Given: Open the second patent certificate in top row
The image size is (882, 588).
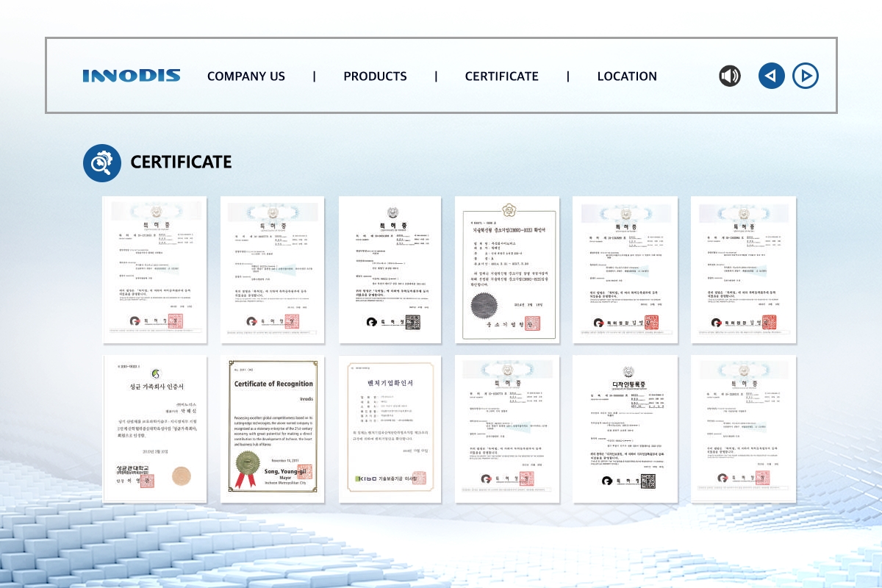Looking at the screenshot, I should [273, 270].
